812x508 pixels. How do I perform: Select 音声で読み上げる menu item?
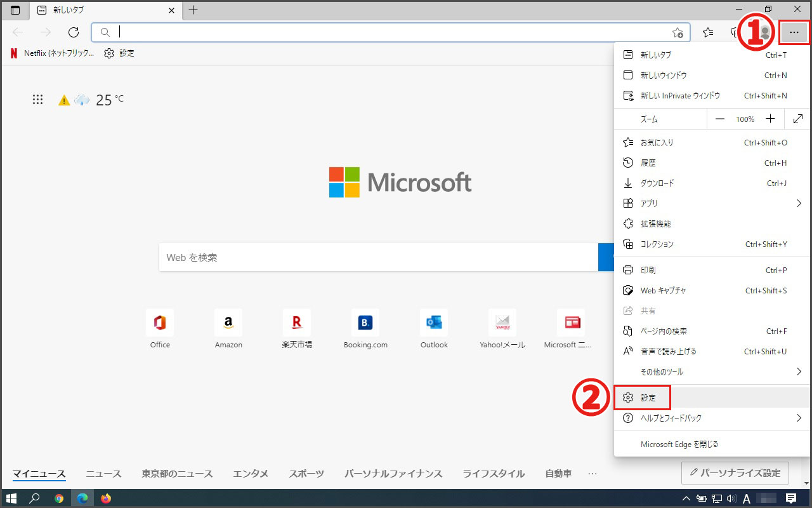coord(712,351)
